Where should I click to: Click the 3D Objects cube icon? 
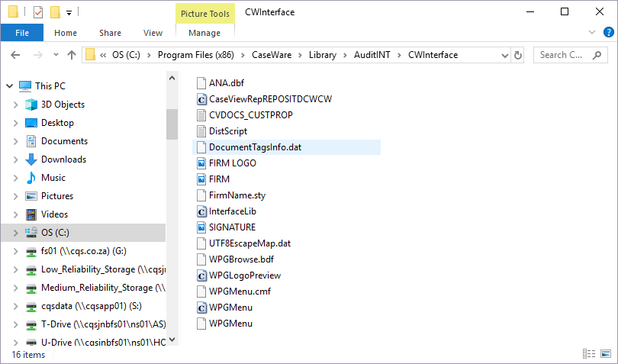[31, 105]
